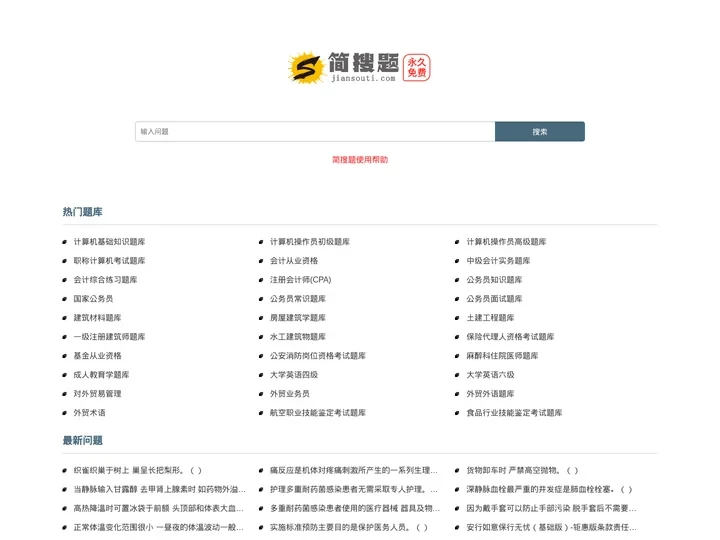
Task: Open 公务员面试题库
Action: pos(494,298)
